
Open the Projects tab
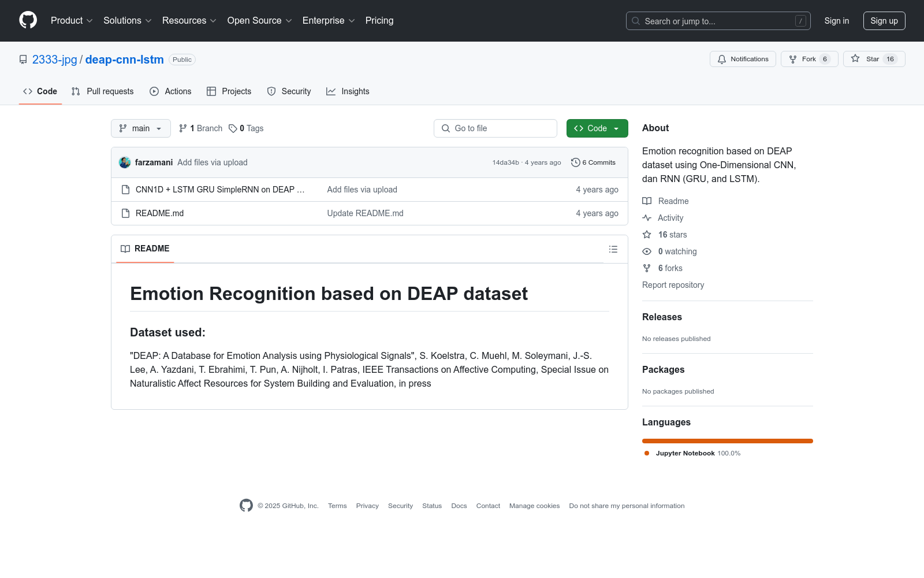point(229,91)
